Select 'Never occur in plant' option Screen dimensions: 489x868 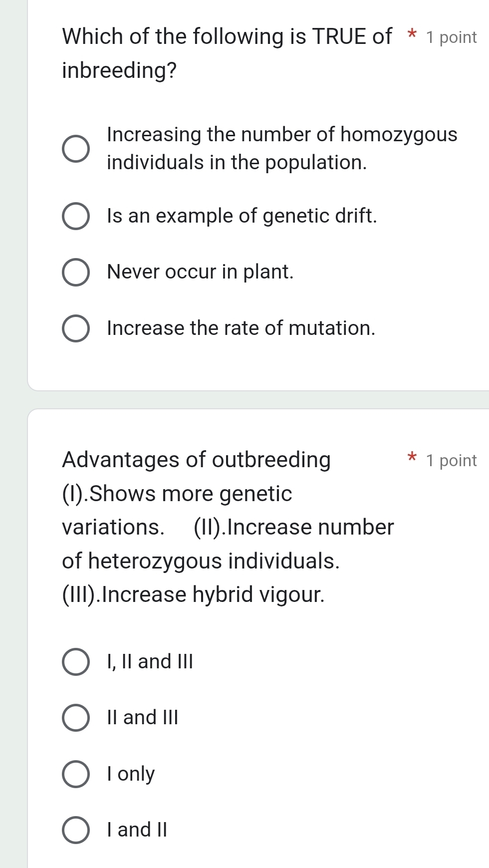coord(76,272)
